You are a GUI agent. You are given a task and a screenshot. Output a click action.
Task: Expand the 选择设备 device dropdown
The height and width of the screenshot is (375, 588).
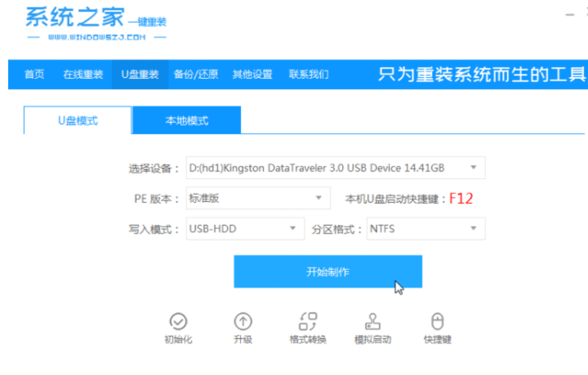pos(335,168)
